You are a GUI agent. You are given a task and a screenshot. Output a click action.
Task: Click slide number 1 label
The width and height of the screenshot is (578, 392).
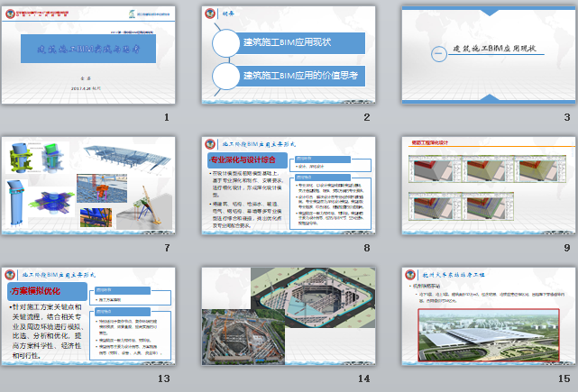pyautogui.click(x=167, y=117)
